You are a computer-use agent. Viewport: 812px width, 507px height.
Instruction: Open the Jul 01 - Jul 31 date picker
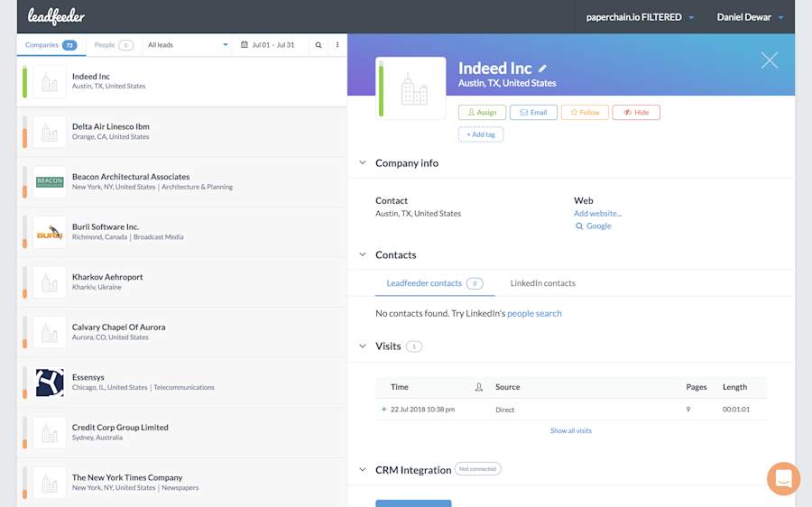pos(272,45)
